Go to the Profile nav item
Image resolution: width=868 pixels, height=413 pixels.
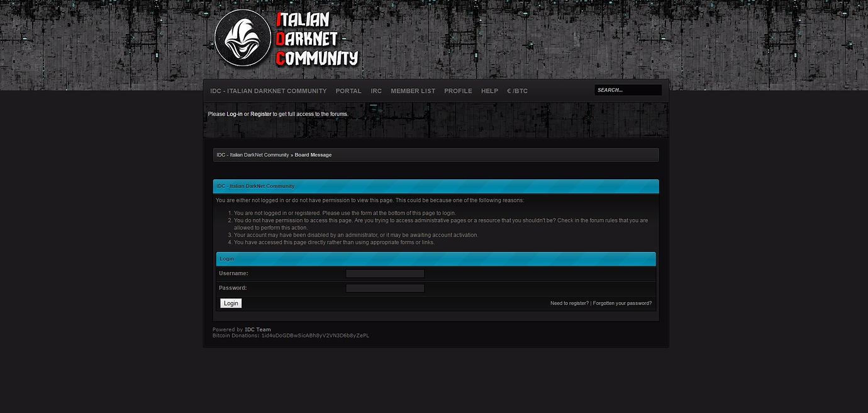point(458,91)
